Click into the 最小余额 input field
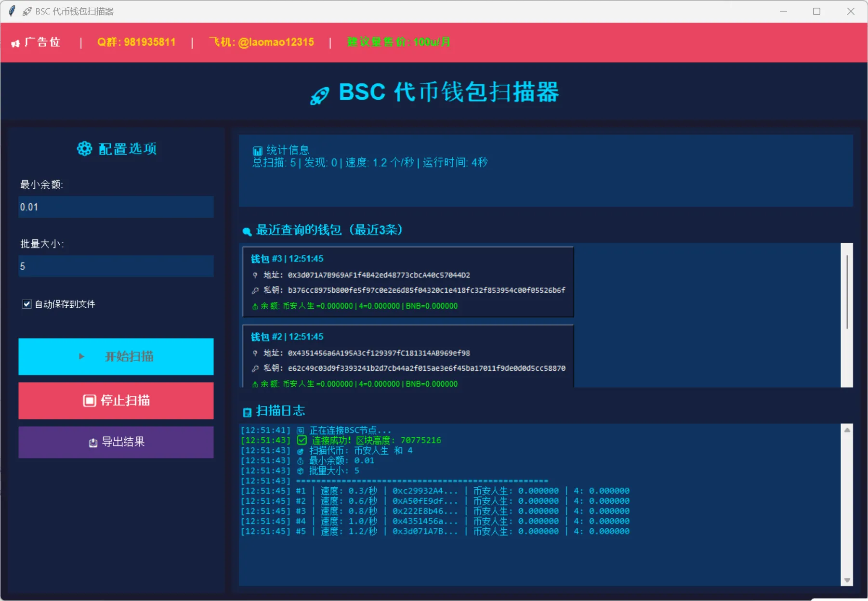The width and height of the screenshot is (868, 601). coord(116,207)
